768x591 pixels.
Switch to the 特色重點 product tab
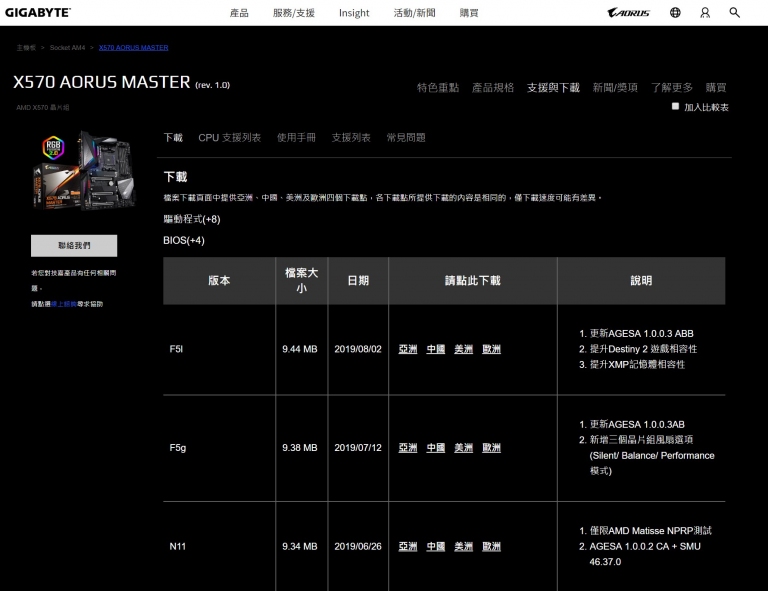438,88
